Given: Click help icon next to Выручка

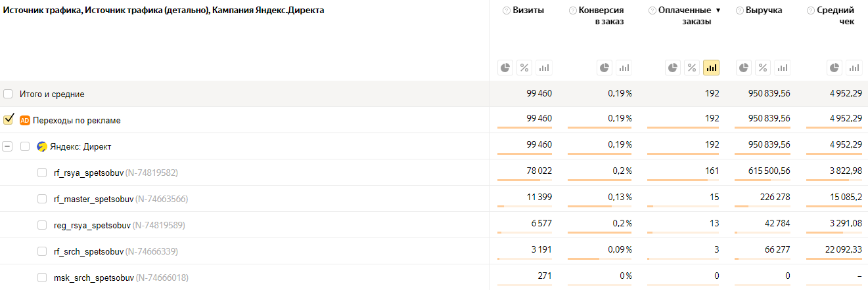Looking at the screenshot, I should 740,10.
